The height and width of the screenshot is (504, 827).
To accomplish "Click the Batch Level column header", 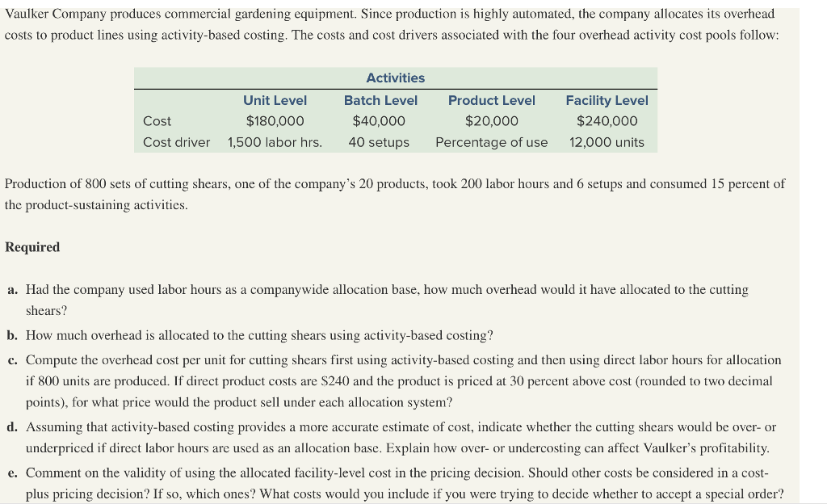I will (380, 100).
